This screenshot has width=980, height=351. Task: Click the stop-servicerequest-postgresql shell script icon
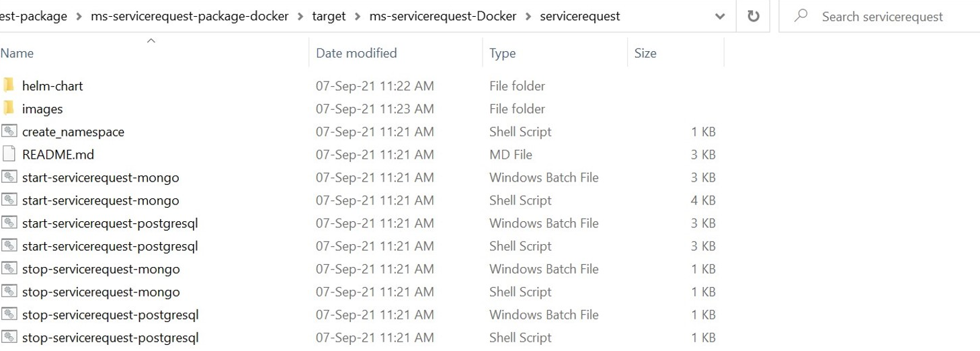(9, 338)
